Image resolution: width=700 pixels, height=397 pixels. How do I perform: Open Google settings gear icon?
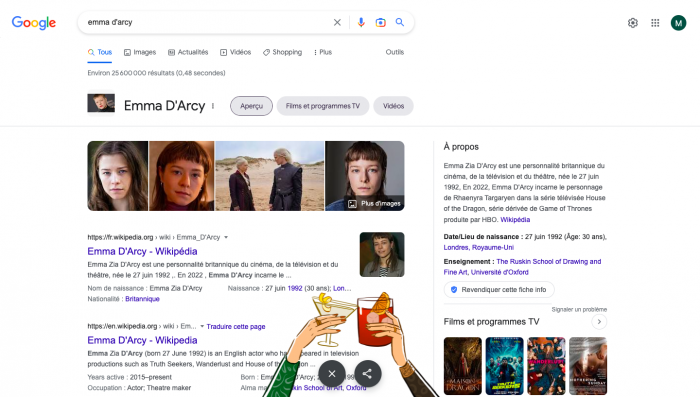click(633, 23)
